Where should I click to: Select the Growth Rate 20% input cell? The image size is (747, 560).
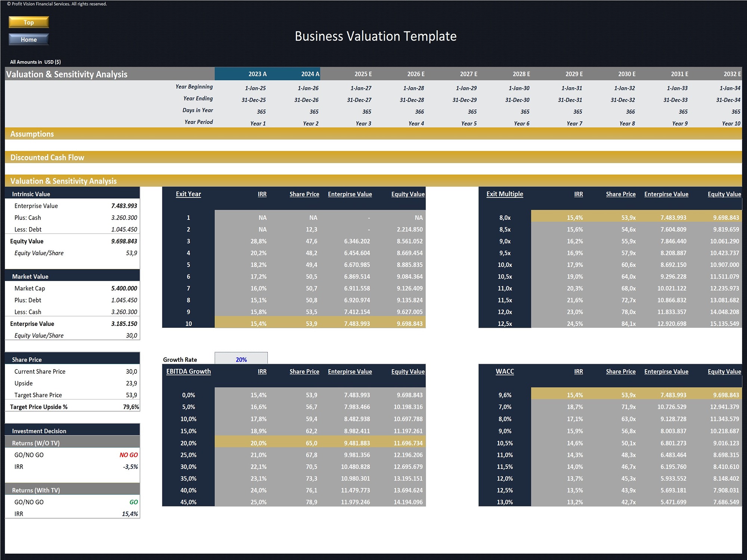tap(241, 359)
